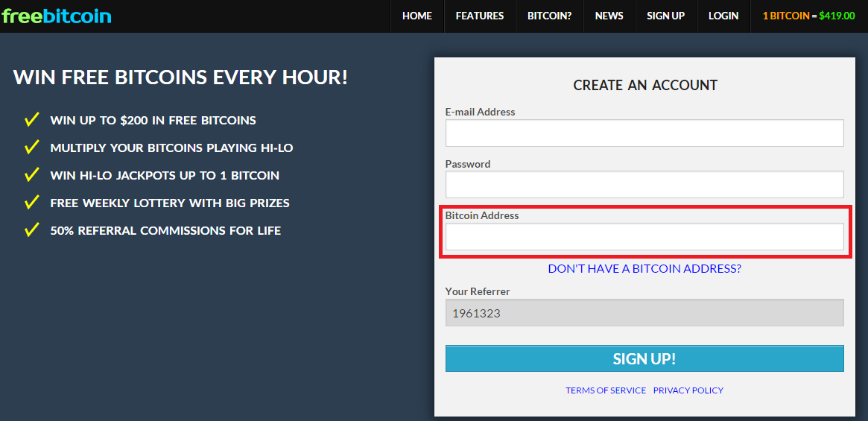
Task: Focus the E-mail Address field
Action: pyautogui.click(x=644, y=133)
